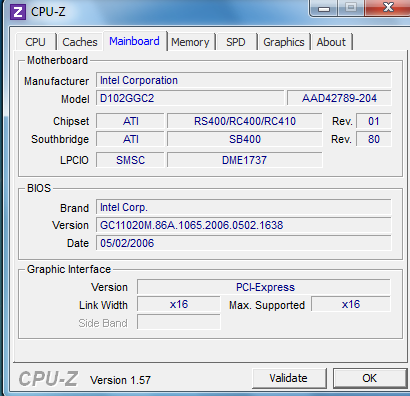Image resolution: width=410 pixels, height=396 pixels.
Task: Click the 'CPU-Z' title bar text
Action: [48, 12]
